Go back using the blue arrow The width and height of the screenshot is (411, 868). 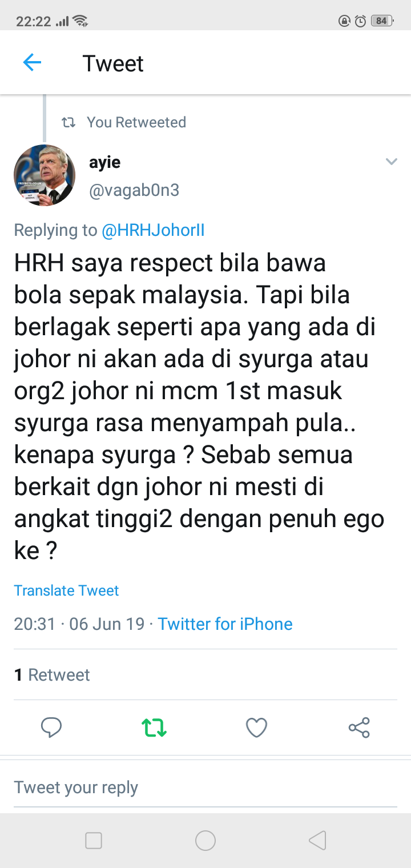pos(32,63)
